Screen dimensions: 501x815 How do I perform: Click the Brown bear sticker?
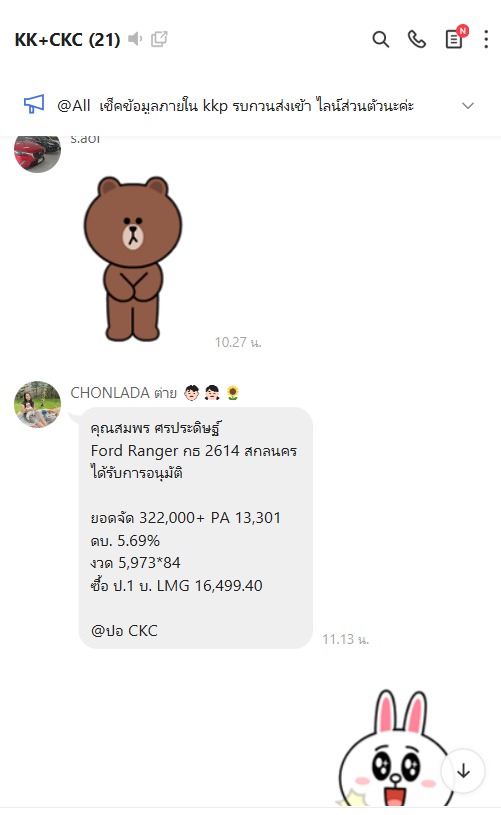coord(133,258)
